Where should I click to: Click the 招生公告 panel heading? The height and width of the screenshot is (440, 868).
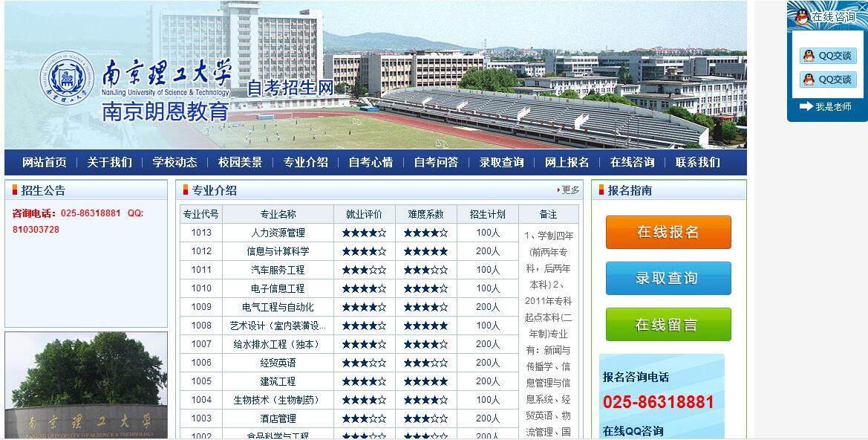(x=43, y=190)
